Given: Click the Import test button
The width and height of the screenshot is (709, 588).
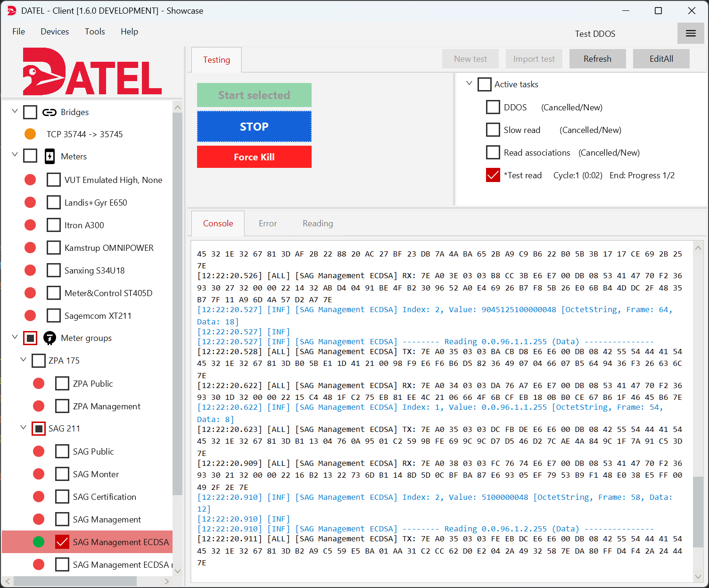Looking at the screenshot, I should [534, 59].
